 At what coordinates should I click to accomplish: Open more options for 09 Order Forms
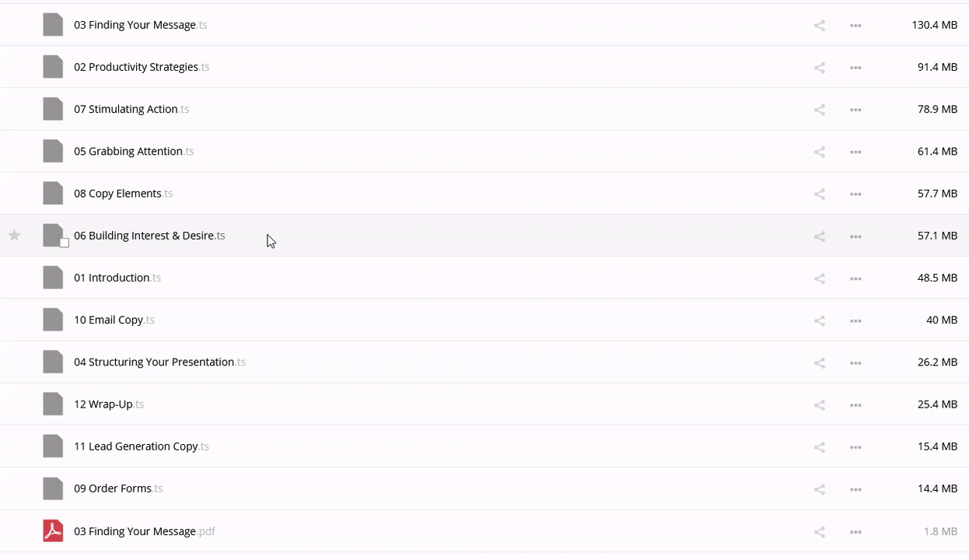tap(855, 489)
